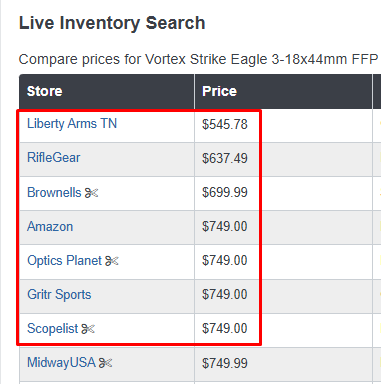Open the Liberty Arms TN store link
The width and height of the screenshot is (381, 384).
(x=72, y=124)
